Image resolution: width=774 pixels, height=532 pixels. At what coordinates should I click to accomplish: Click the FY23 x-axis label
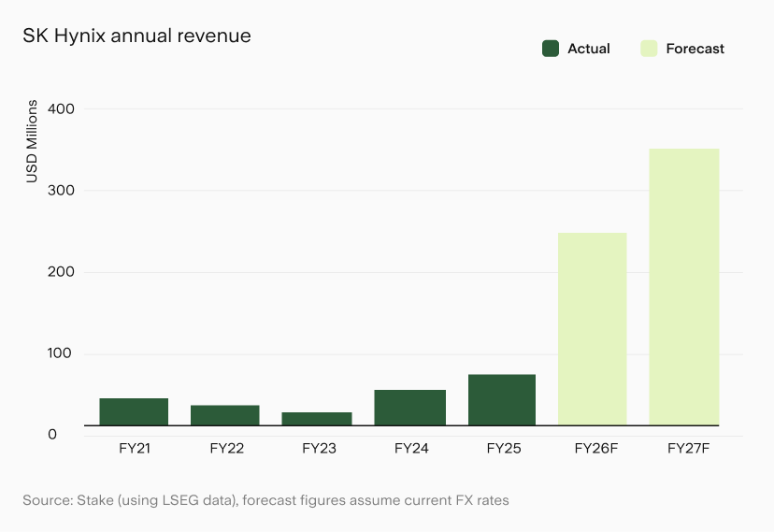point(319,448)
